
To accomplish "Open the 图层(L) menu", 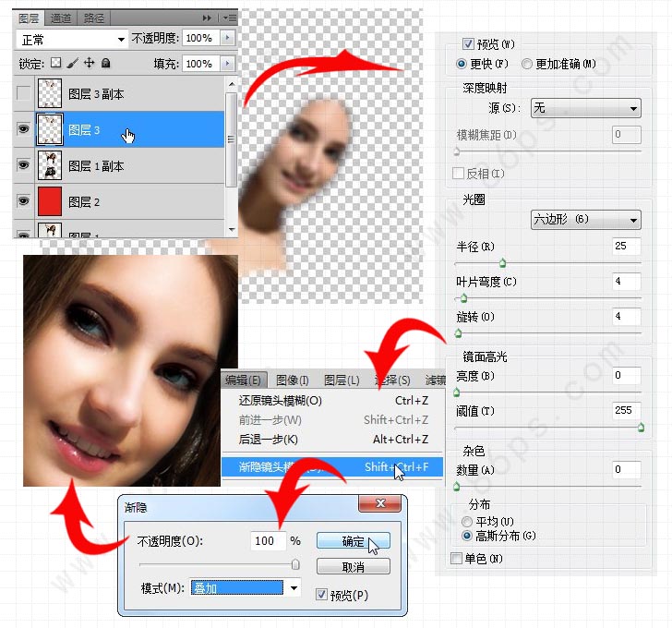I will (x=342, y=380).
